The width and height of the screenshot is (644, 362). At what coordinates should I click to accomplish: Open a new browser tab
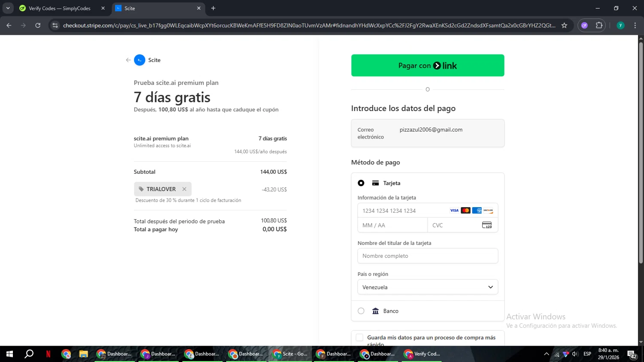[x=213, y=8]
